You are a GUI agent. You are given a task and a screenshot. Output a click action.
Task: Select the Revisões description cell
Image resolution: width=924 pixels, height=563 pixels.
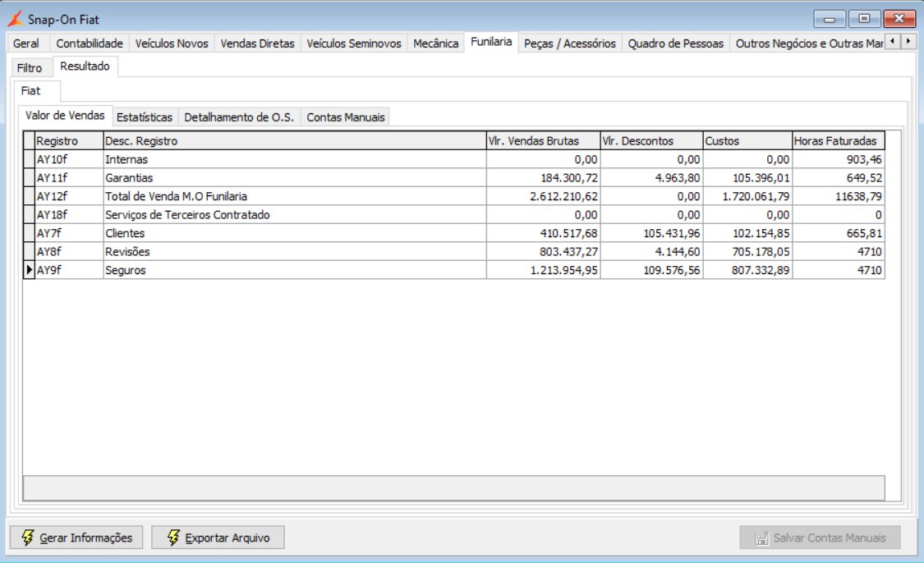tap(295, 251)
